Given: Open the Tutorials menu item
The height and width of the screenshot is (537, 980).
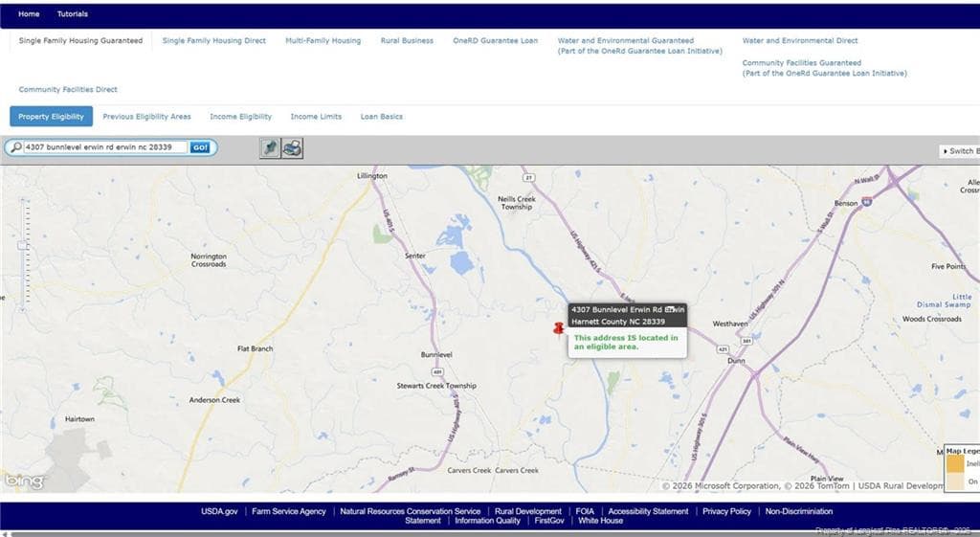Looking at the screenshot, I should point(73,13).
